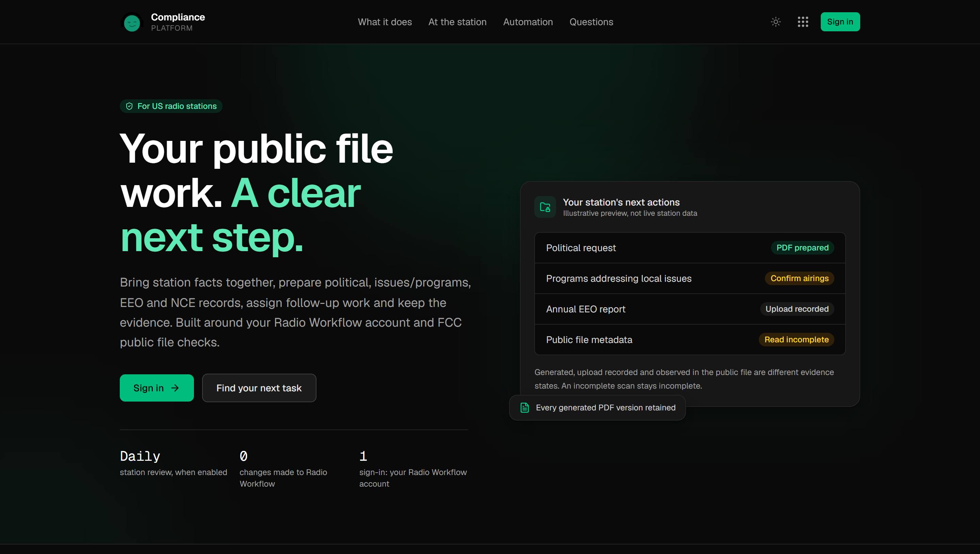This screenshot has height=554, width=980.
Task: Go to At the station section
Action: pos(457,22)
